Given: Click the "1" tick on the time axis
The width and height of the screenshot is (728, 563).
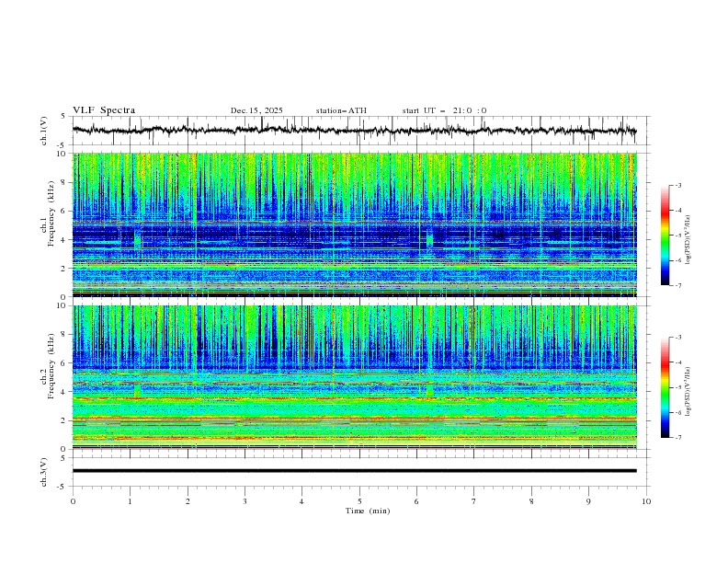Looking at the screenshot, I should [x=130, y=501].
